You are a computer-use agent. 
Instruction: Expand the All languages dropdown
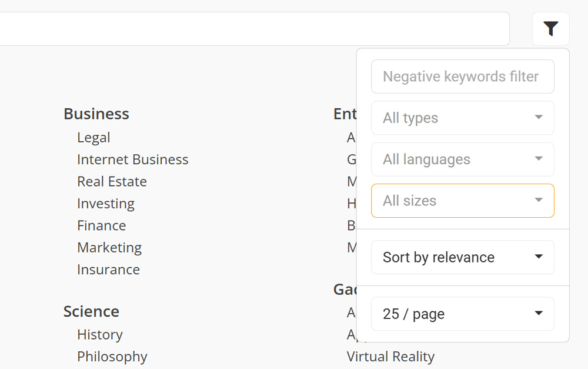[x=462, y=159]
